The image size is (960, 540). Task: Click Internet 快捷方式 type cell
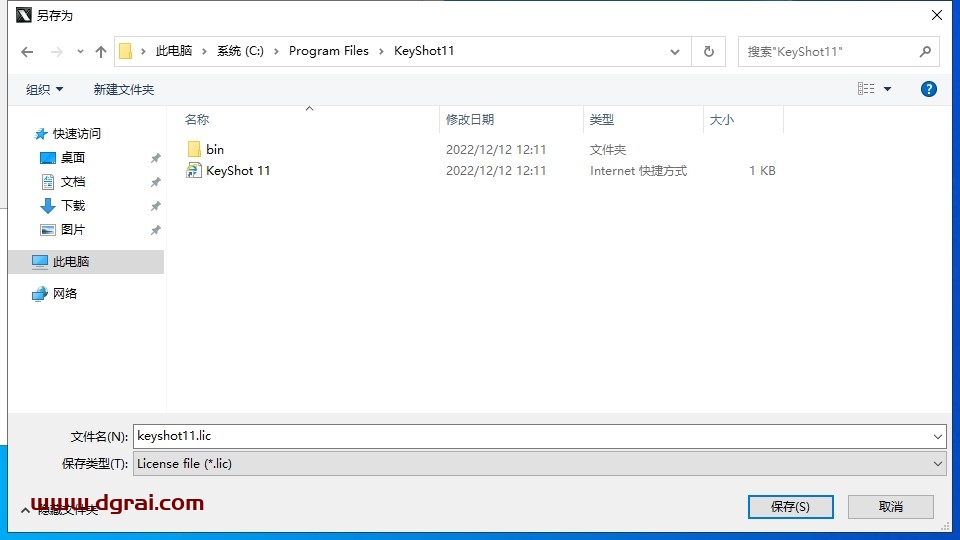(x=638, y=171)
